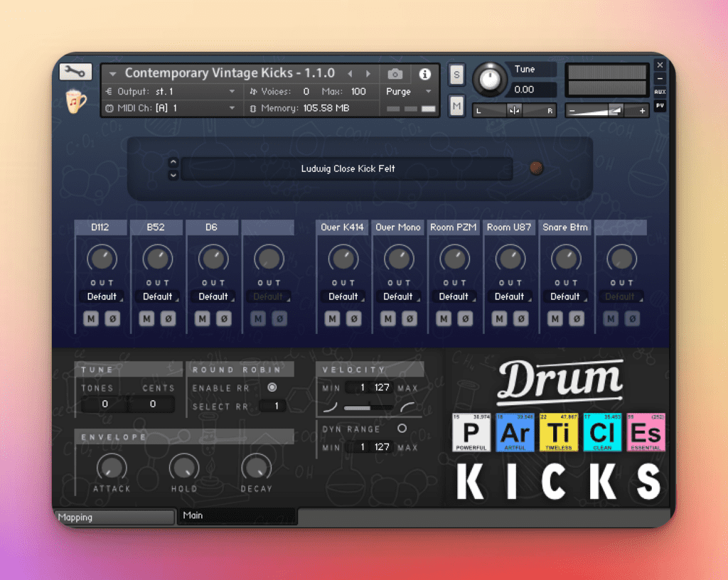Invert phase on Over Mono channel
Screen dimensions: 728x580
click(409, 318)
